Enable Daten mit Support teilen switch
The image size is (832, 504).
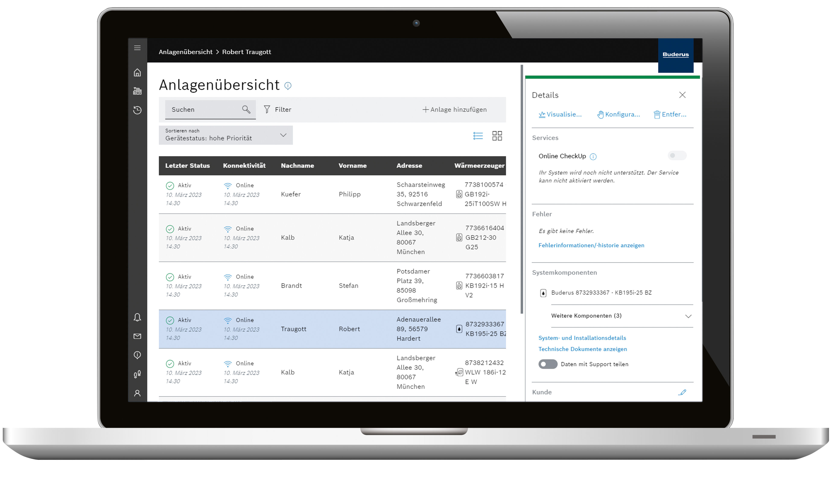548,364
